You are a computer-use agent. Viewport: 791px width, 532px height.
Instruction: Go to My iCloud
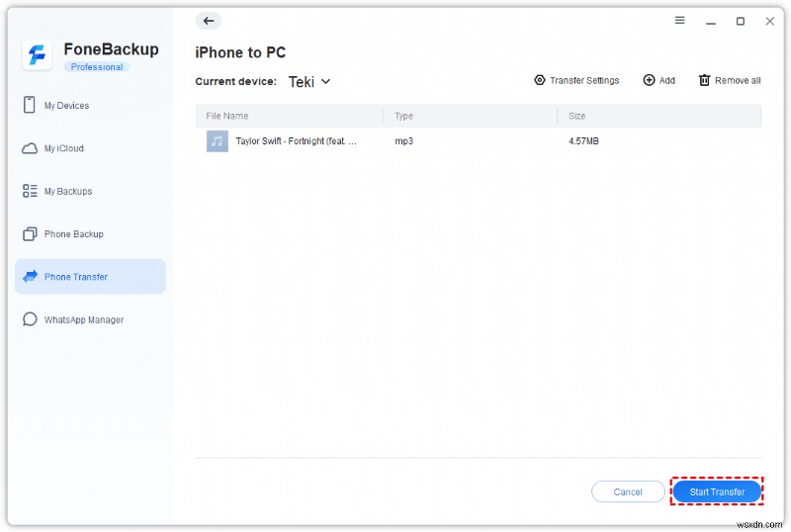pos(90,148)
